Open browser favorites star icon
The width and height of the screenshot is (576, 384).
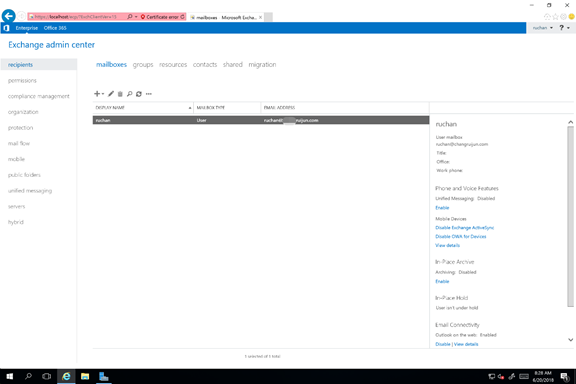point(555,17)
